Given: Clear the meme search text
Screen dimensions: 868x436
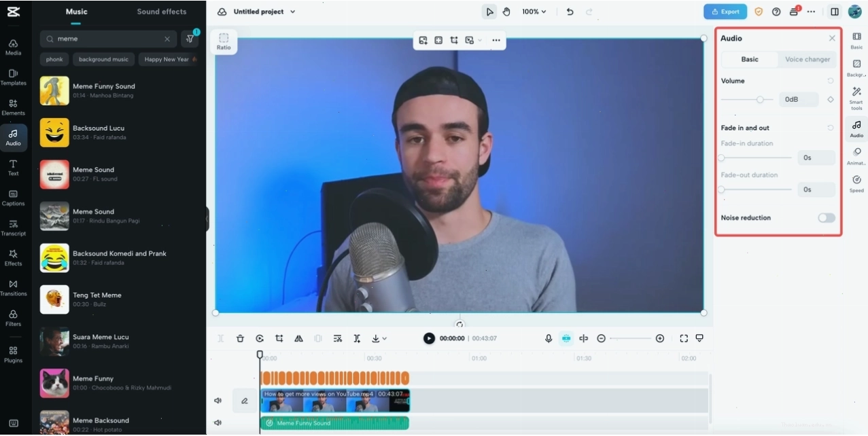Looking at the screenshot, I should 167,39.
